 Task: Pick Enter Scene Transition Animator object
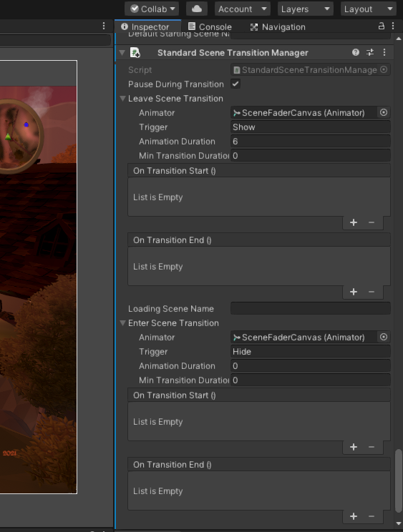tap(384, 338)
